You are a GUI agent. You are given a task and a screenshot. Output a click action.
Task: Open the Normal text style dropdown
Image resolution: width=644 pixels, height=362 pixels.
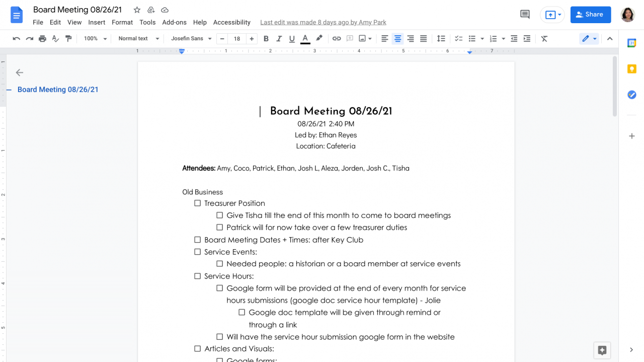pyautogui.click(x=139, y=39)
